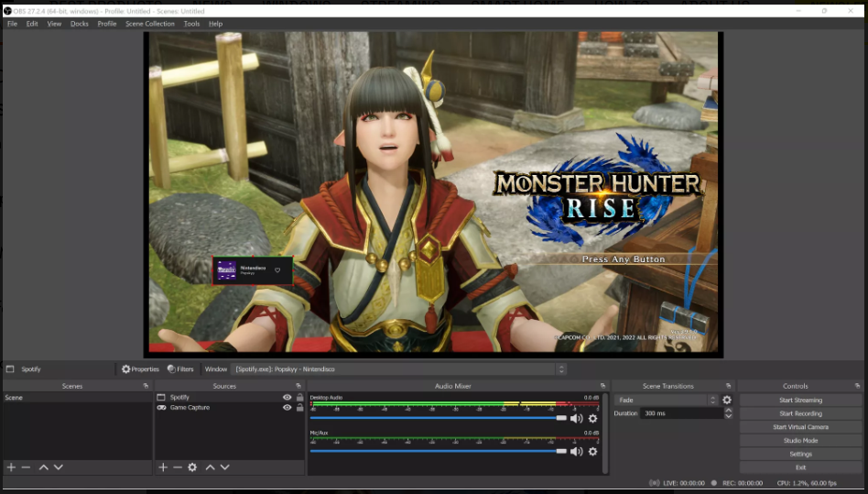Click the Exit button
Image resolution: width=868 pixels, height=494 pixels.
coord(800,467)
